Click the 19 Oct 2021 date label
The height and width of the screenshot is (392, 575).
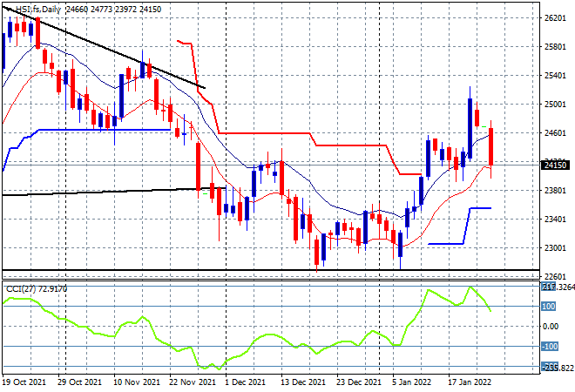24,382
